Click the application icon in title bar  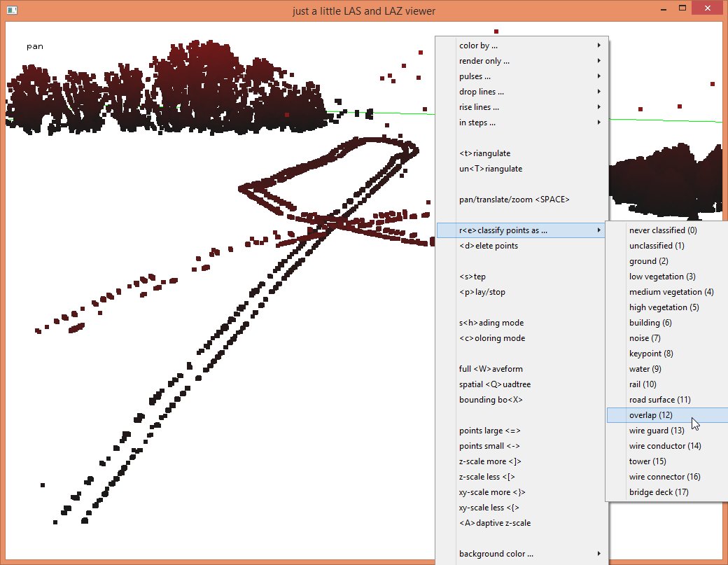click(x=12, y=11)
